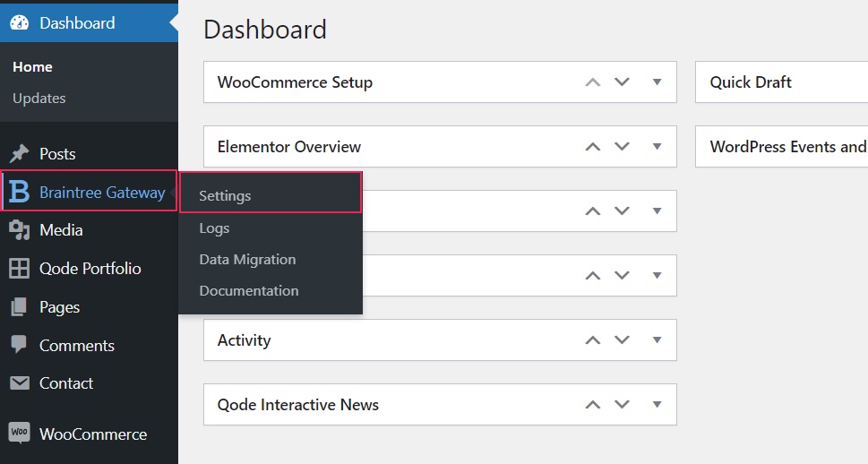This screenshot has width=868, height=464.
Task: Open the Home link under Dashboard
Action: click(32, 67)
